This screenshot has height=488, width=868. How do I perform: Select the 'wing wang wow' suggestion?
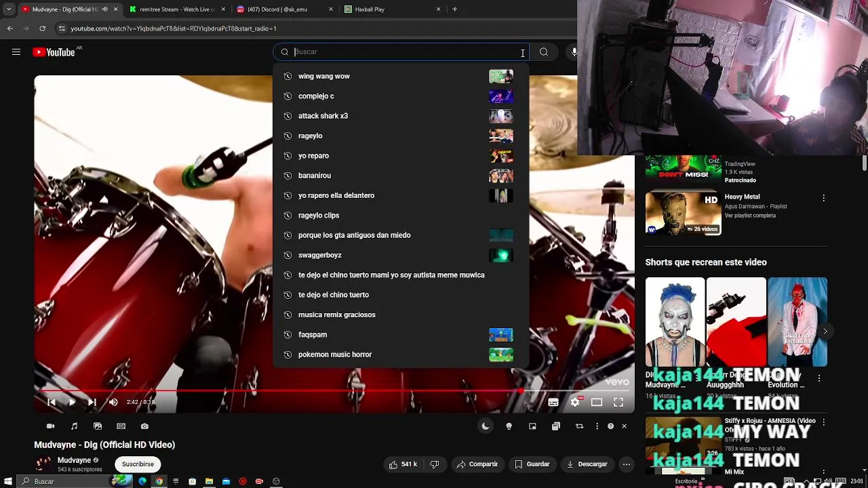(401, 77)
